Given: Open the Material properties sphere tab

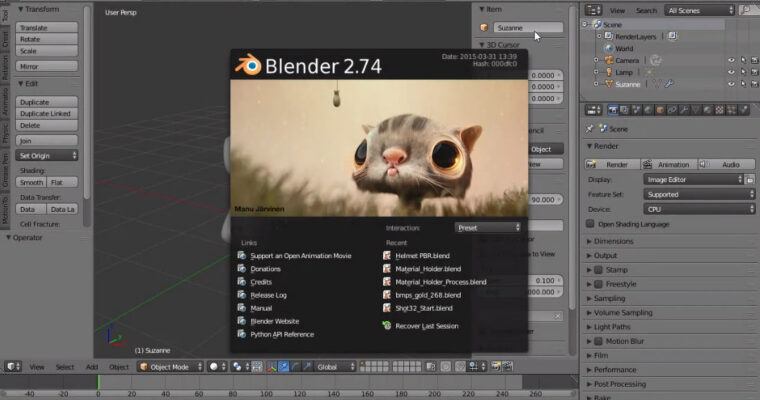Looking at the screenshot, I should tap(707, 110).
